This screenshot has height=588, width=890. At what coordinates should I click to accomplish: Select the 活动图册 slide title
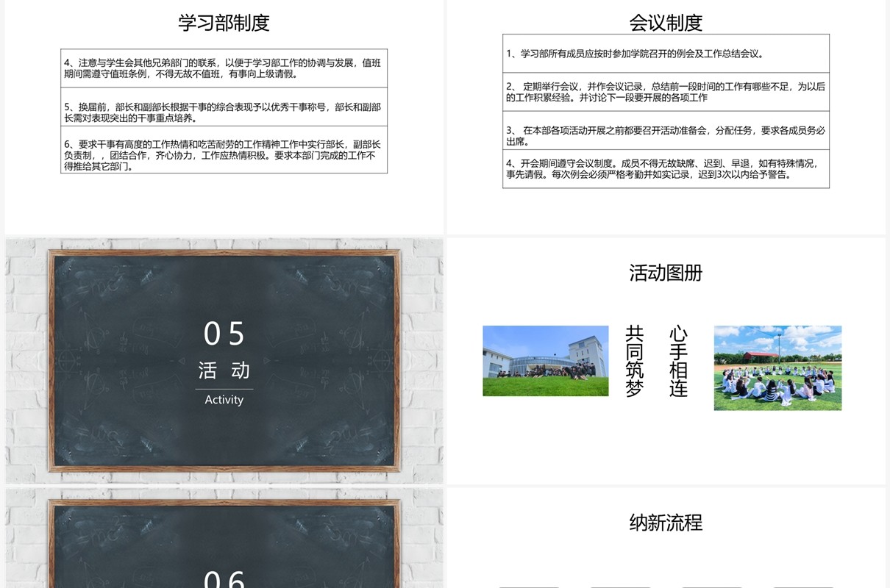click(666, 273)
